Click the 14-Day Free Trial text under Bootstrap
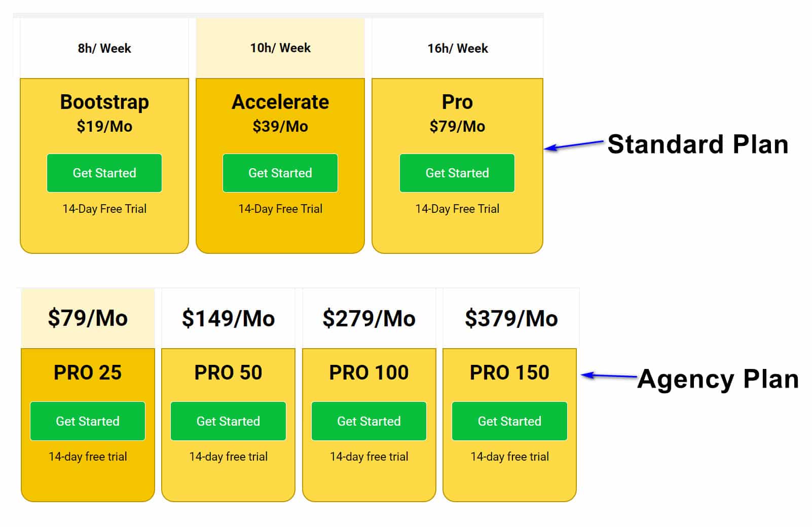812x527 pixels. [104, 209]
